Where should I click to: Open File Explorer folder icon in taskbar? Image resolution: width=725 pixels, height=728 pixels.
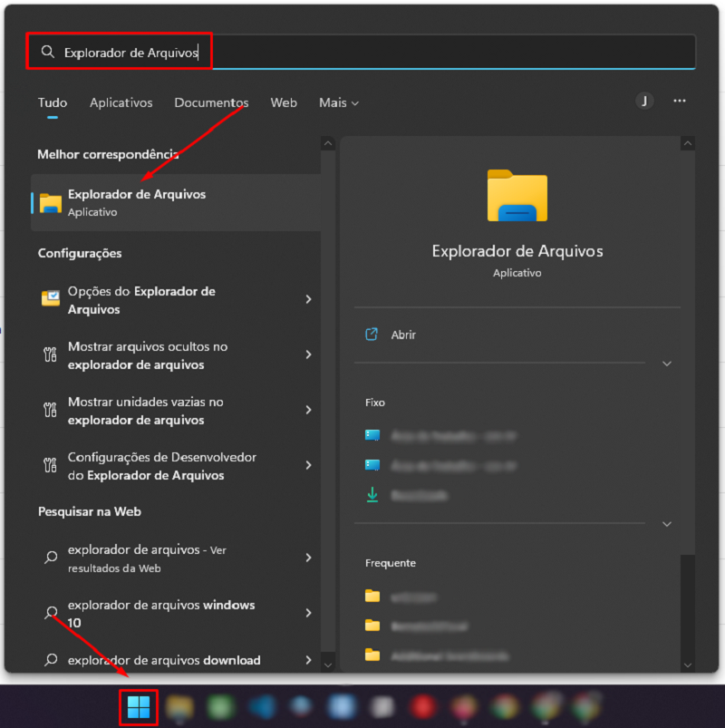[179, 707]
